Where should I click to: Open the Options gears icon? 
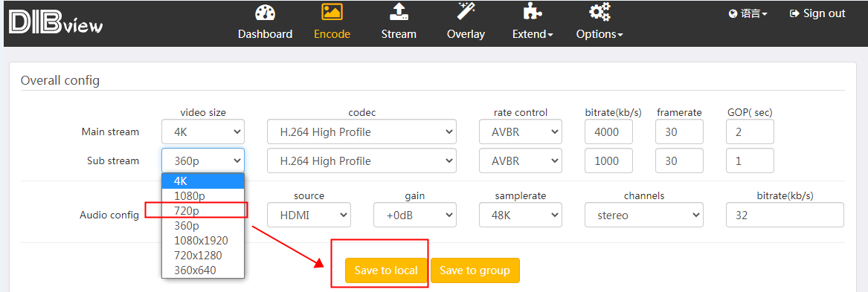[599, 12]
